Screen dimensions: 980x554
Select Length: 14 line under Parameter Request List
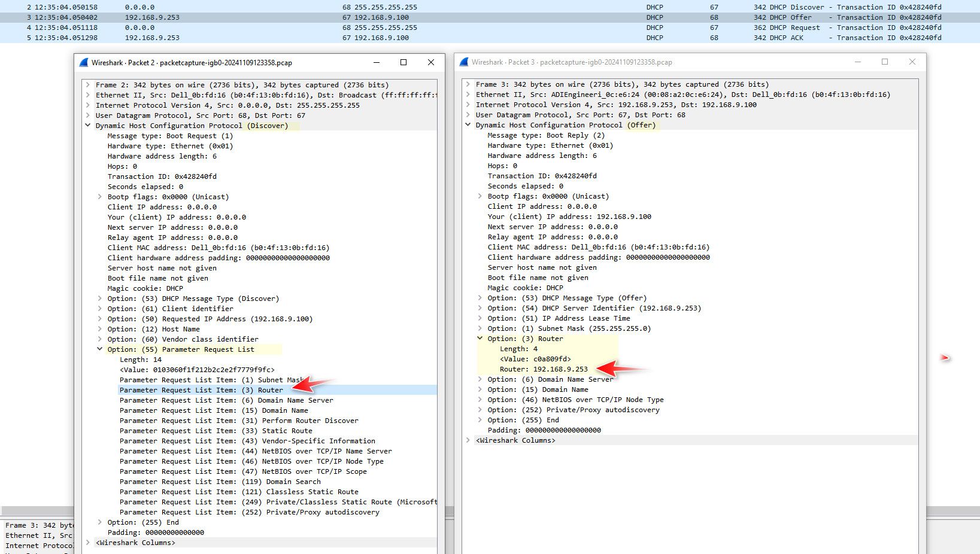tap(141, 360)
